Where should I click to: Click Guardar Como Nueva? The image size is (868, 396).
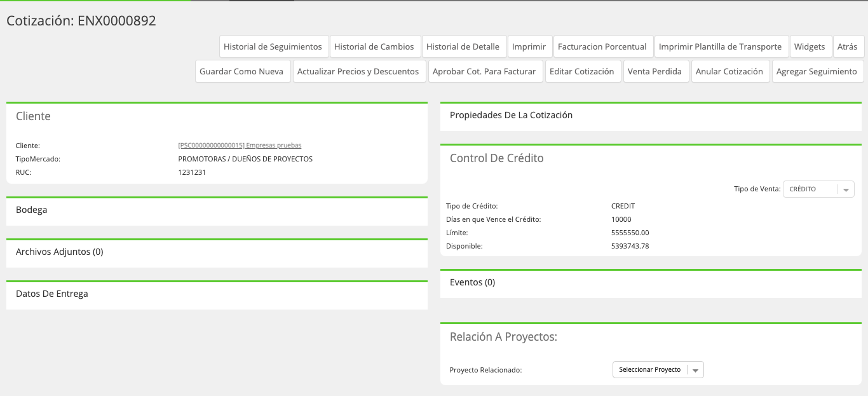point(241,71)
